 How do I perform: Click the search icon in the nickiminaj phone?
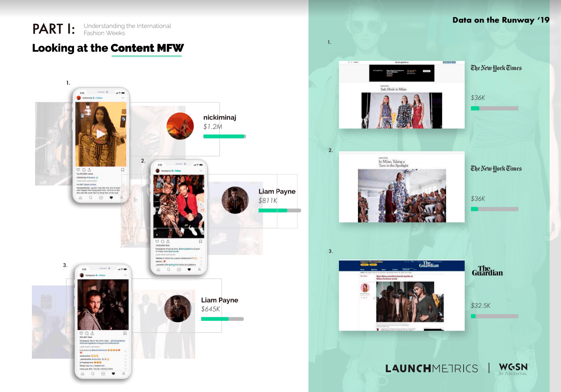91,198
